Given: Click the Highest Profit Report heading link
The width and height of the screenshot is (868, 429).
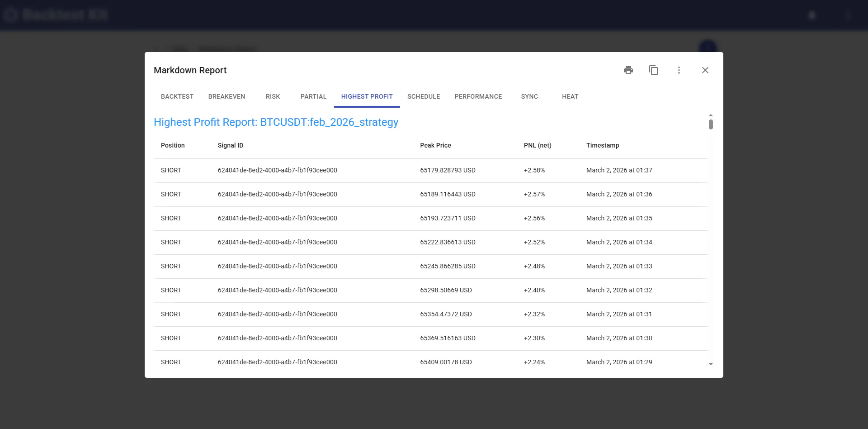Looking at the screenshot, I should coord(276,122).
